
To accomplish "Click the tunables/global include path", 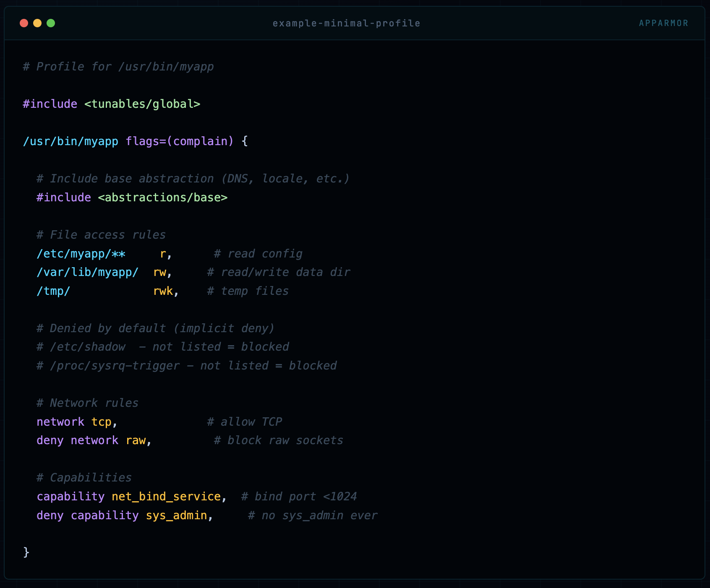I will (x=142, y=104).
